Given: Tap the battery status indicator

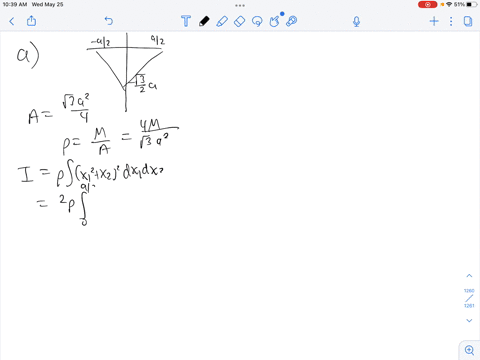Looking at the screenshot, I should [x=471, y=4].
